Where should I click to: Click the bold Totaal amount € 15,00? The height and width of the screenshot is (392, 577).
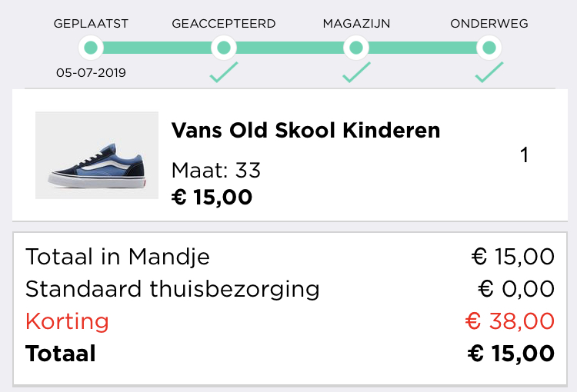(x=511, y=354)
